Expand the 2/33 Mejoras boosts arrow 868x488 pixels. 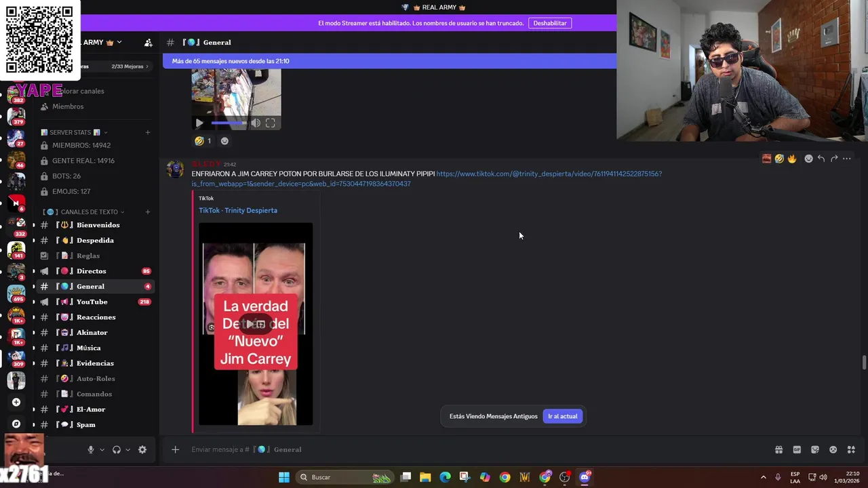coord(147,66)
